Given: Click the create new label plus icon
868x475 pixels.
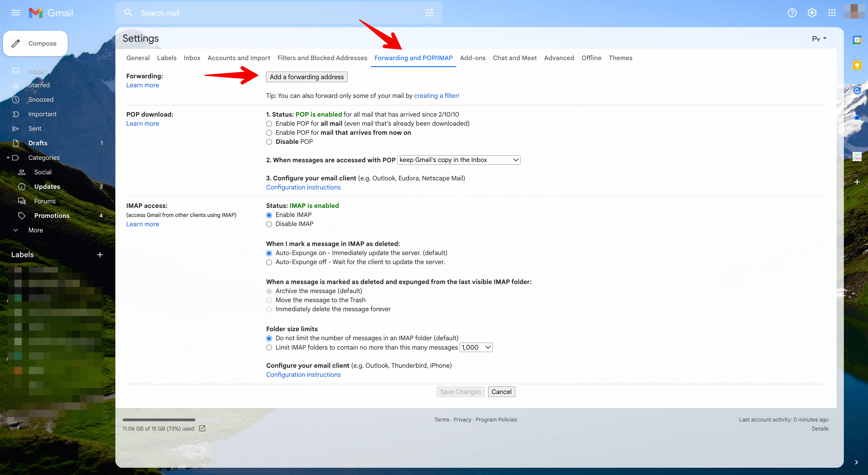Looking at the screenshot, I should coord(100,254).
